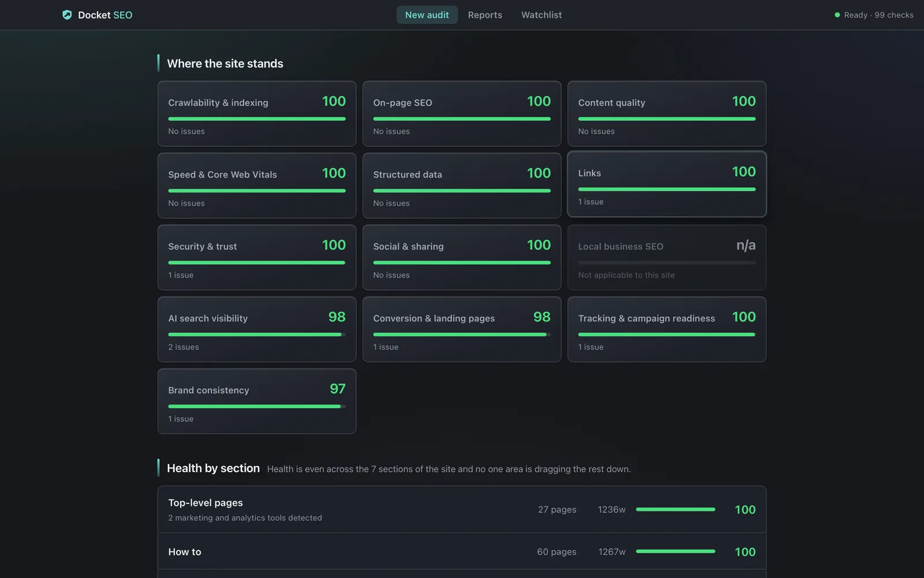Open Tracking & campaign readiness card
Image resolution: width=924 pixels, height=578 pixels.
tap(667, 329)
